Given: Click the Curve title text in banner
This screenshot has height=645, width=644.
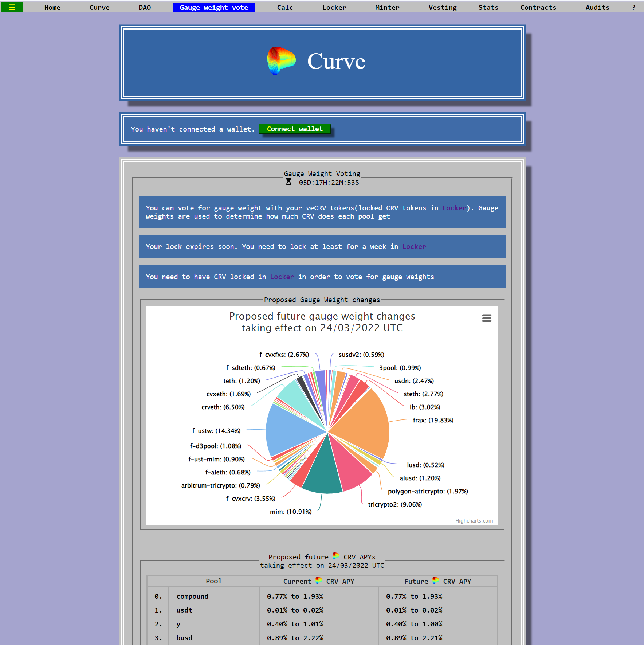Looking at the screenshot, I should click(336, 61).
